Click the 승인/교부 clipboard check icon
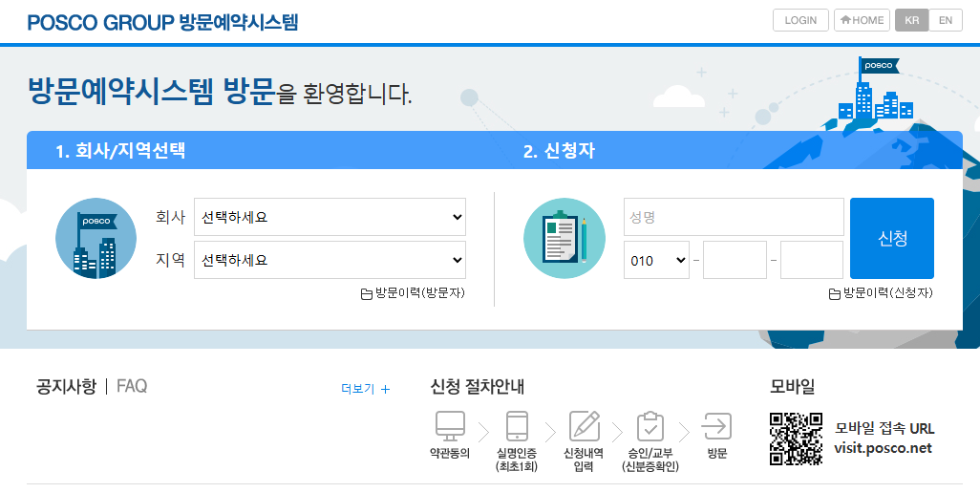This screenshot has height=493, width=980. [x=650, y=426]
